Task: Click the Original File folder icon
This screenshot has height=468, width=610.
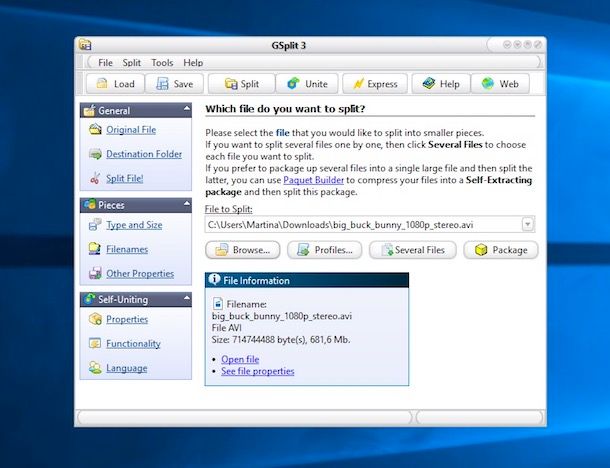Action: click(95, 130)
